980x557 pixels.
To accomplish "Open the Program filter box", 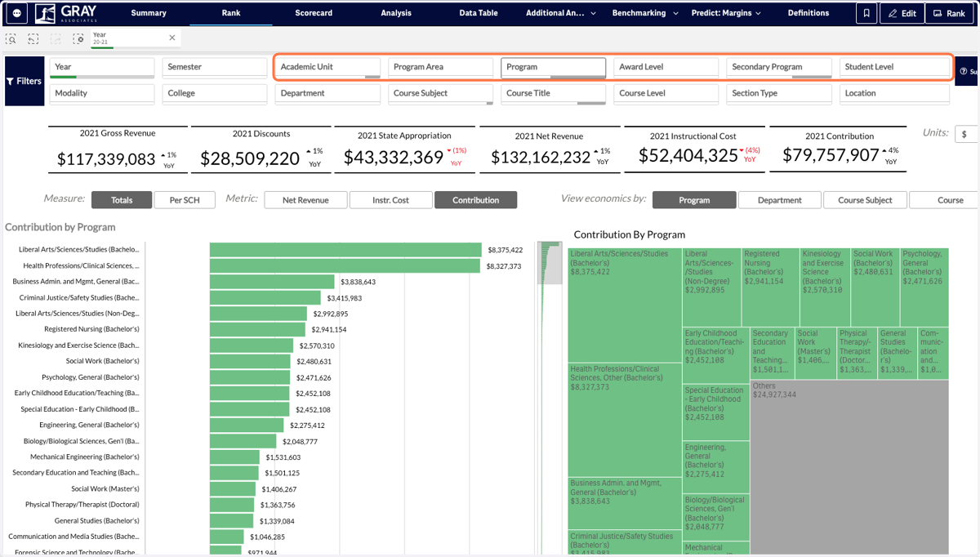I will coord(553,68).
